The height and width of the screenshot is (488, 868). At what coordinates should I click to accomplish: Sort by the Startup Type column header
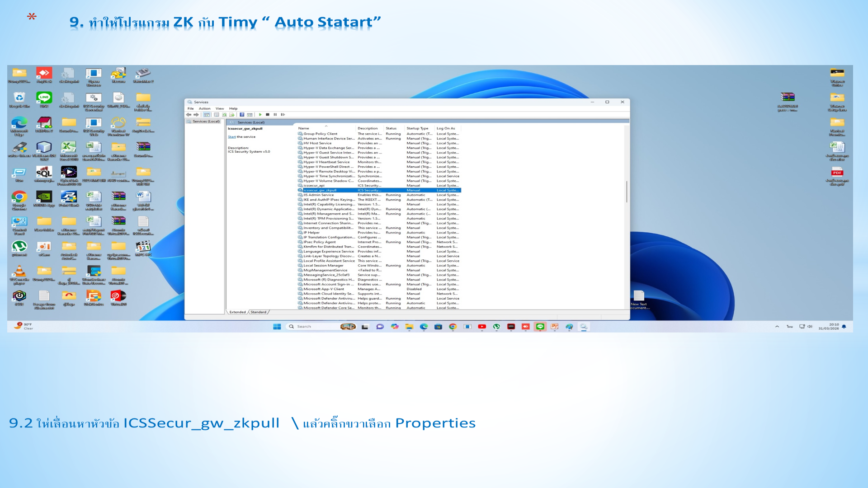tap(420, 128)
